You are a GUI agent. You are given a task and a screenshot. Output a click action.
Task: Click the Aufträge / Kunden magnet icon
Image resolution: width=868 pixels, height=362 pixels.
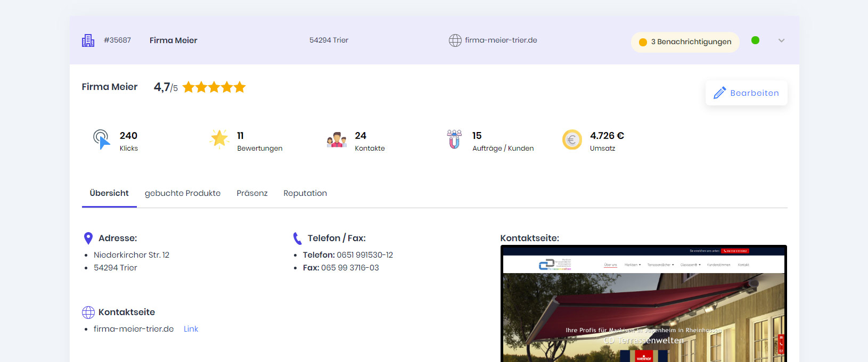click(454, 139)
